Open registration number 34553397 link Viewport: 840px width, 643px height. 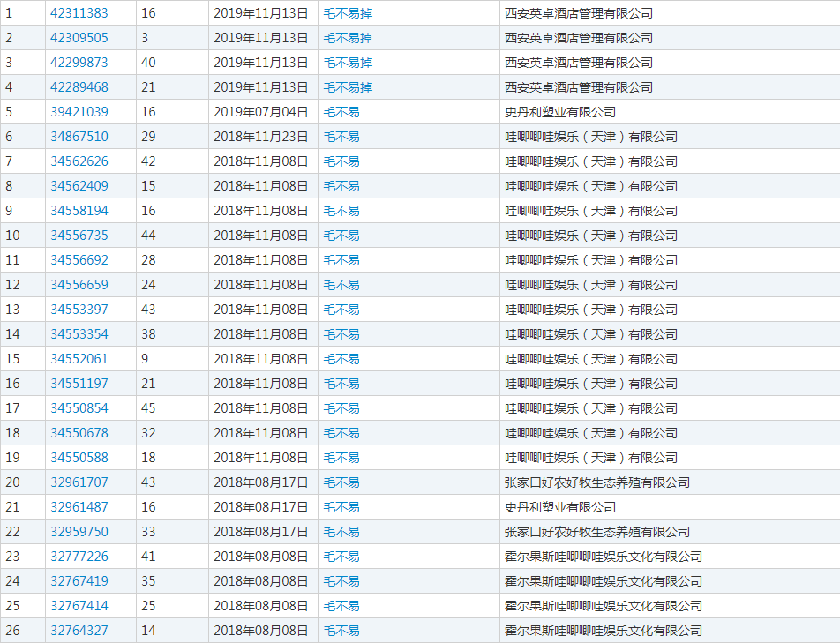pyautogui.click(x=79, y=309)
